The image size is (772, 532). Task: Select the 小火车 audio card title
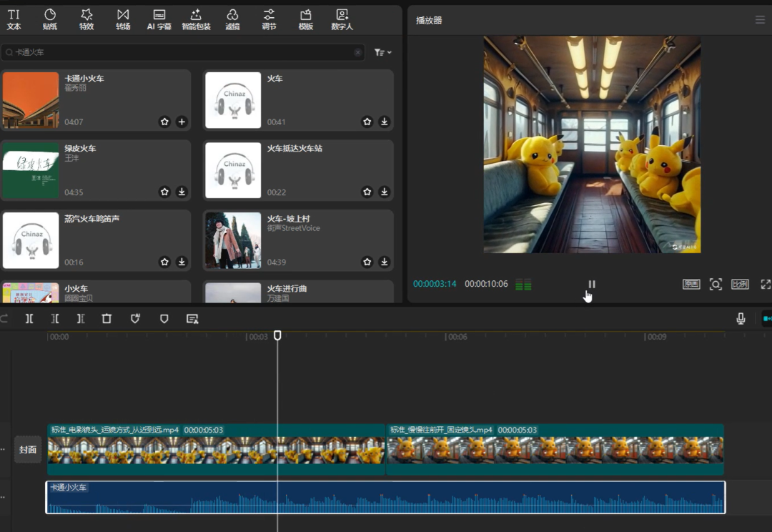[76, 289]
